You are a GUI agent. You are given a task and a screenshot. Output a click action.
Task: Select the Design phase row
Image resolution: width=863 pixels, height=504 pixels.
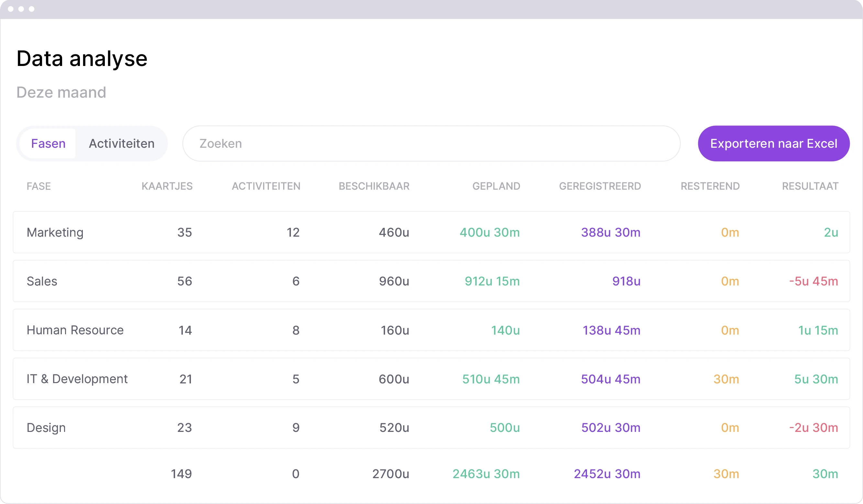pos(432,427)
